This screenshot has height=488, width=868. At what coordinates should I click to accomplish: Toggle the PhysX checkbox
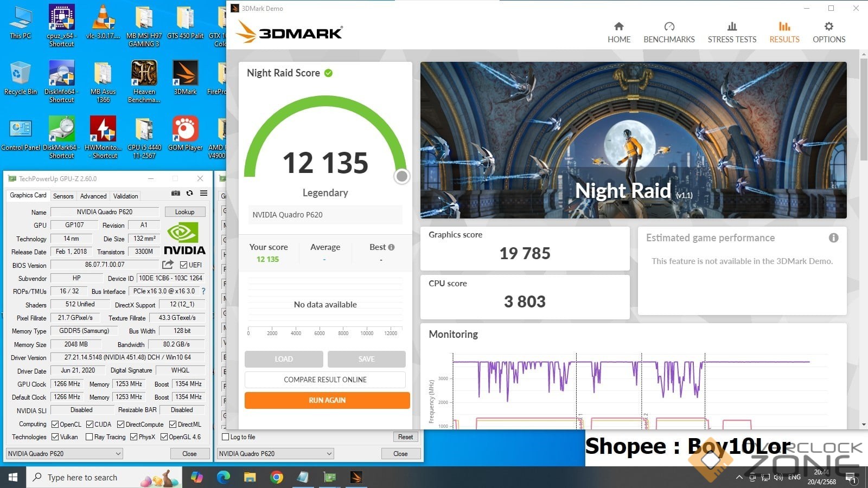pyautogui.click(x=133, y=437)
